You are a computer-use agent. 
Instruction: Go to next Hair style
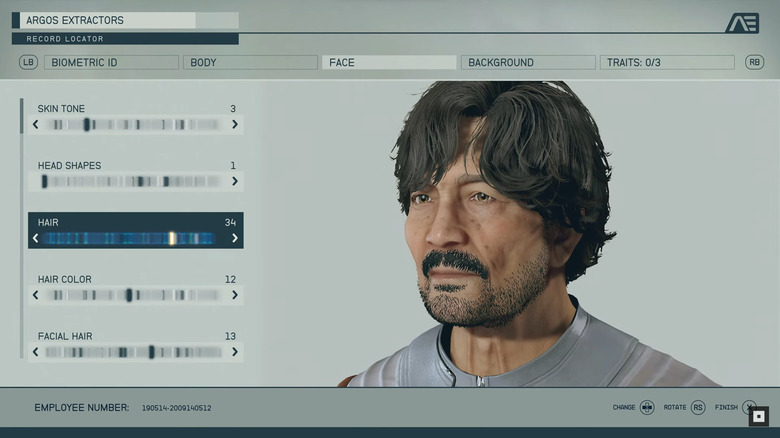235,239
